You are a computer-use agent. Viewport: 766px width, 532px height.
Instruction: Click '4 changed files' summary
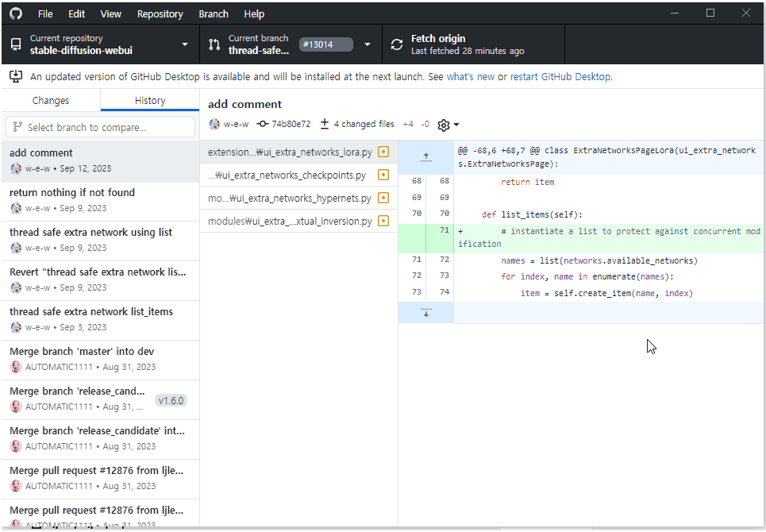pyautogui.click(x=357, y=124)
